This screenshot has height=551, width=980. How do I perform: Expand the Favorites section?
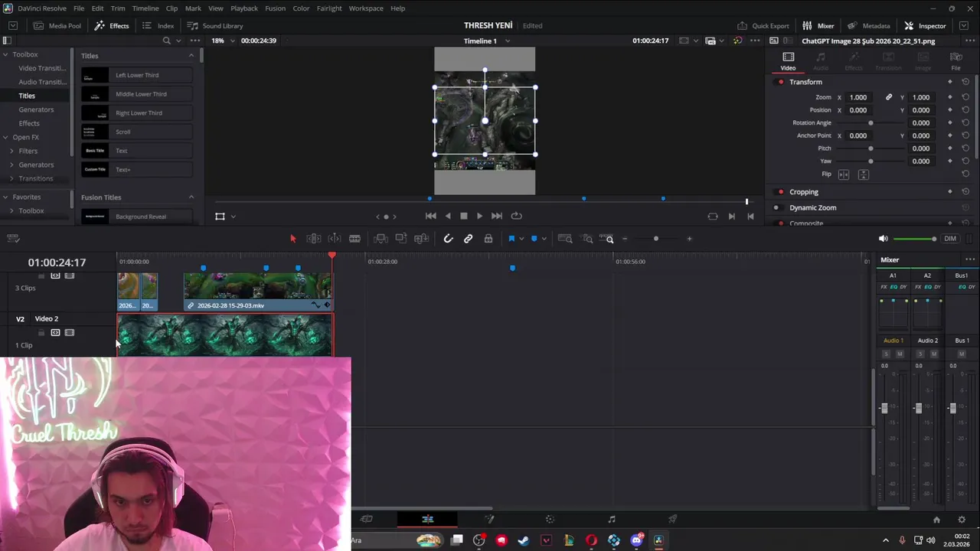(6, 197)
